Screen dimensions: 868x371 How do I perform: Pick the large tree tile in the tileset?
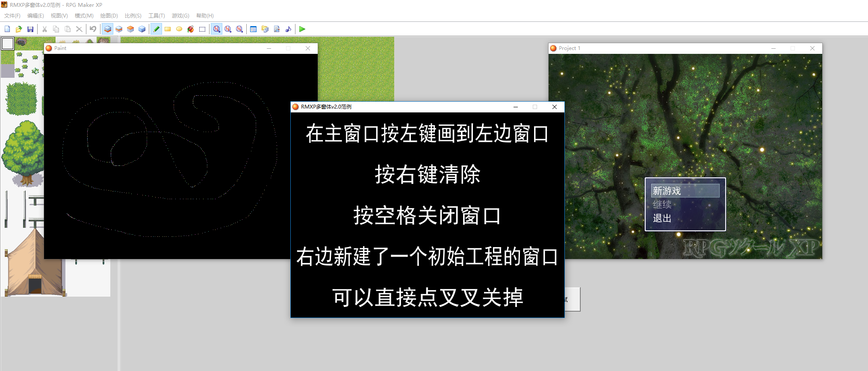pos(23,153)
